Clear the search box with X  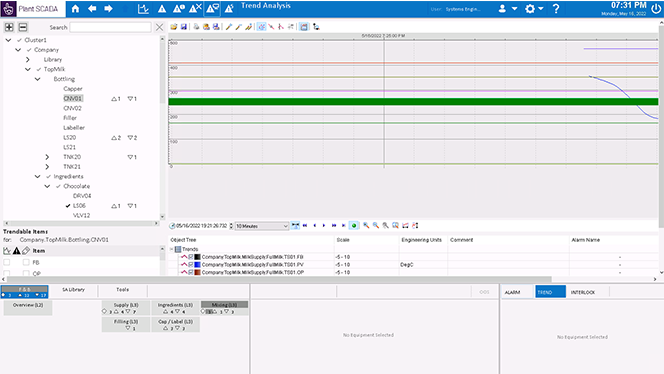tap(159, 27)
